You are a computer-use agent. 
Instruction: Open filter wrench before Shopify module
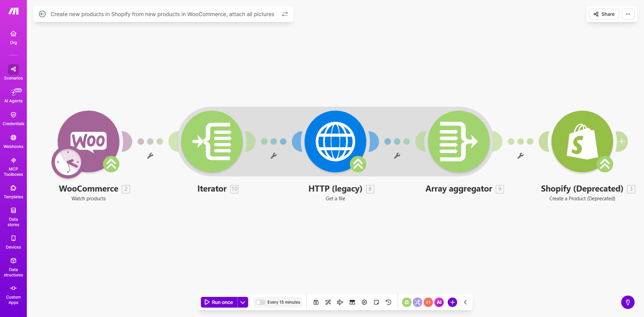click(x=521, y=156)
